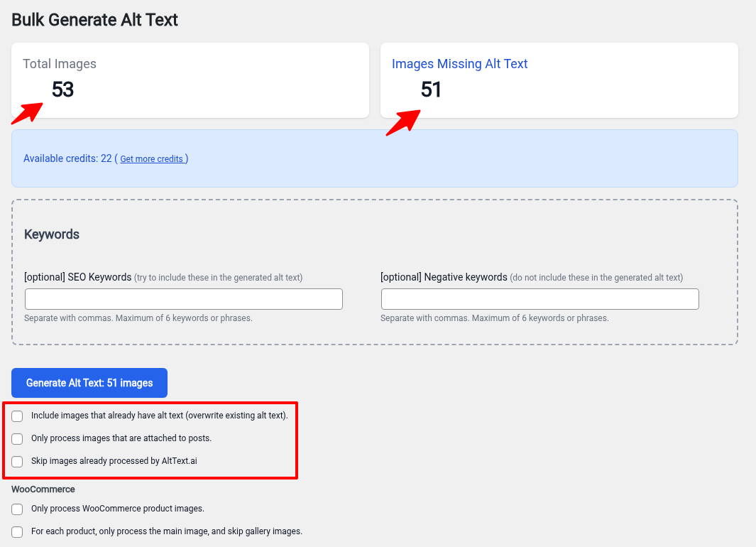Click the WooCommerce section label
This screenshot has height=547, width=756.
coord(43,489)
